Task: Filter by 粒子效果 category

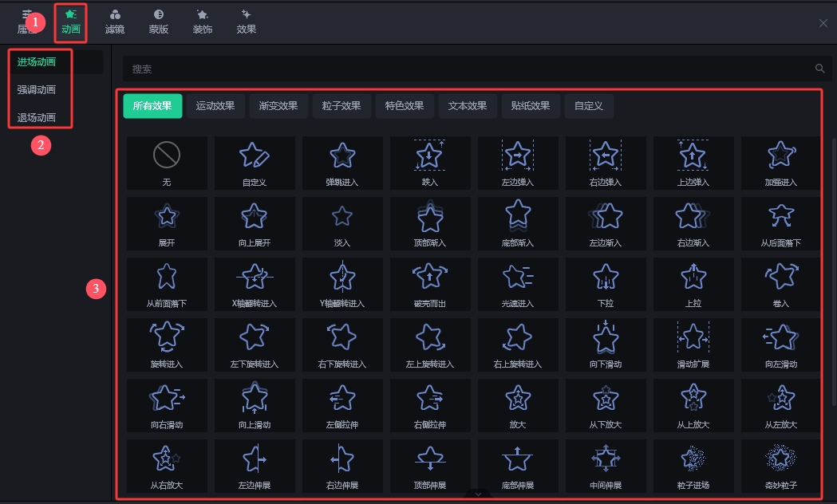Action: (x=342, y=106)
